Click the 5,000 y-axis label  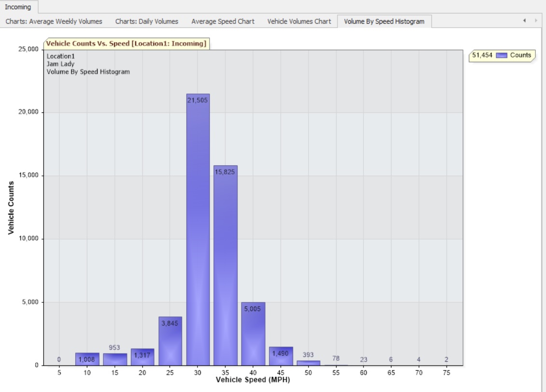pos(30,302)
